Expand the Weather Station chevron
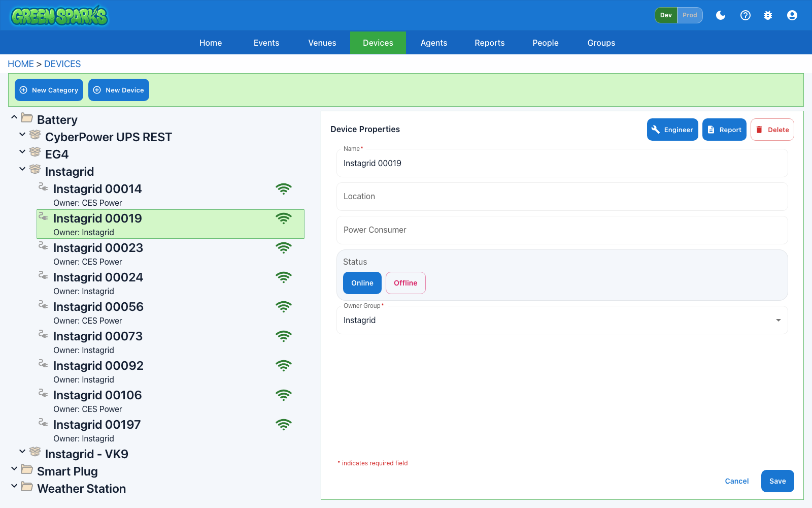 click(14, 486)
